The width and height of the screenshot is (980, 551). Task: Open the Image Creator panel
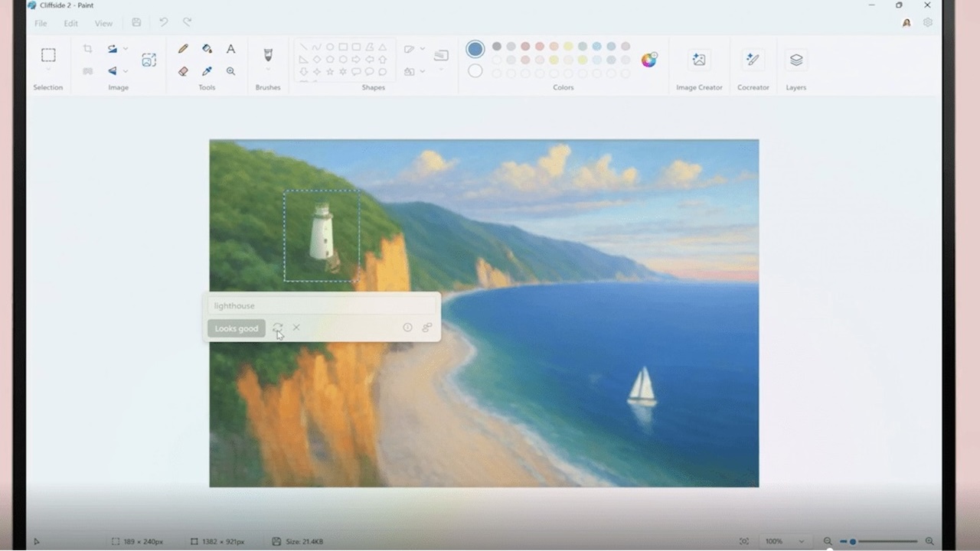point(698,60)
